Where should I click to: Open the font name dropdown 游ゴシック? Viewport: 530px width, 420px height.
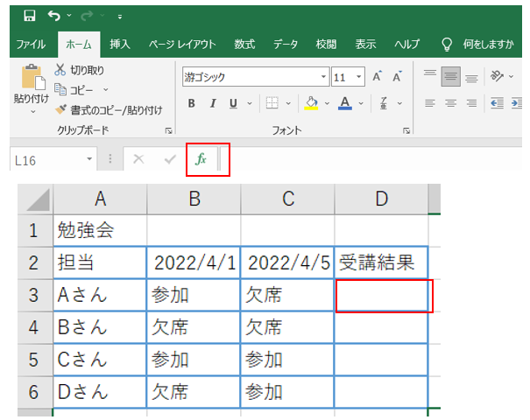[x=323, y=77]
